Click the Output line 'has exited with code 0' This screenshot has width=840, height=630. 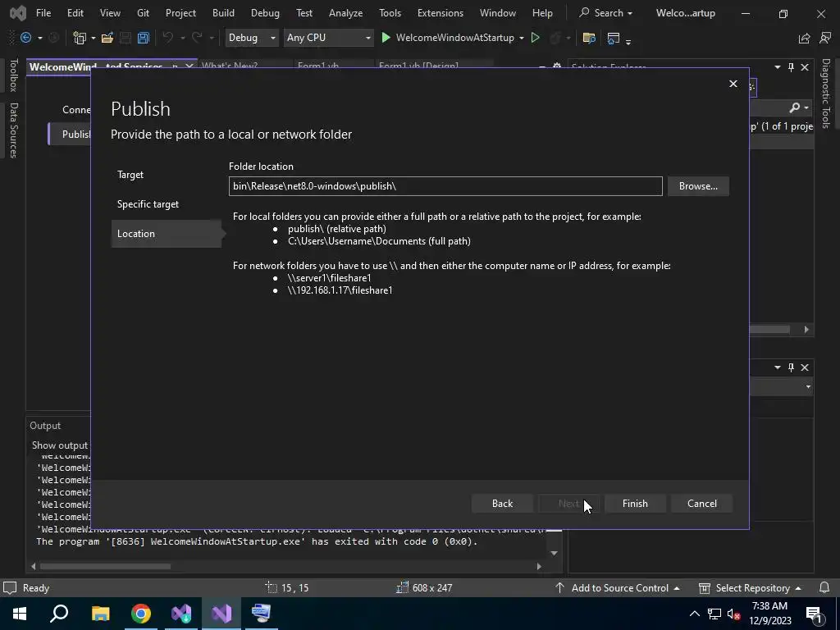[x=257, y=541]
